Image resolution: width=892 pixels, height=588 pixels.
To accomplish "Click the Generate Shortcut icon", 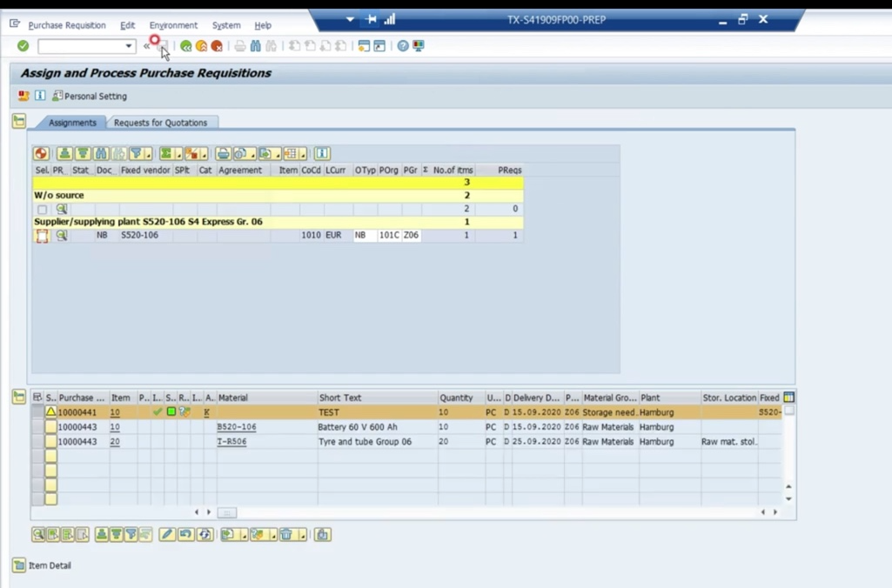I will tap(379, 46).
